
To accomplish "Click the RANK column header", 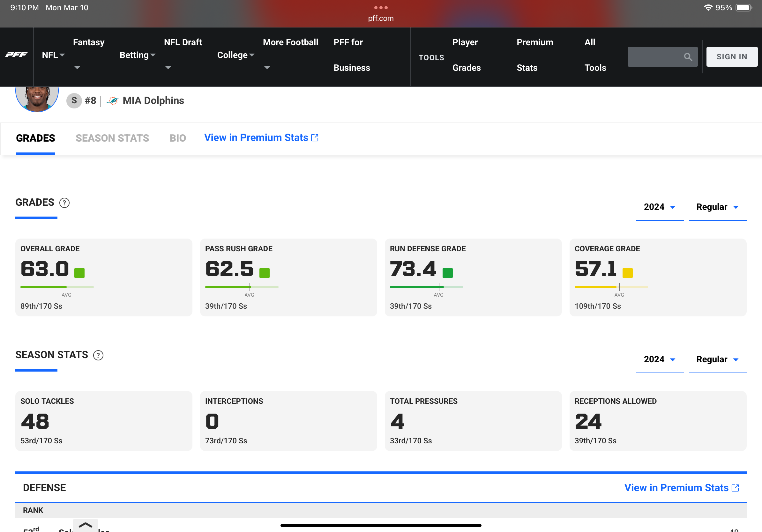I will (33, 510).
